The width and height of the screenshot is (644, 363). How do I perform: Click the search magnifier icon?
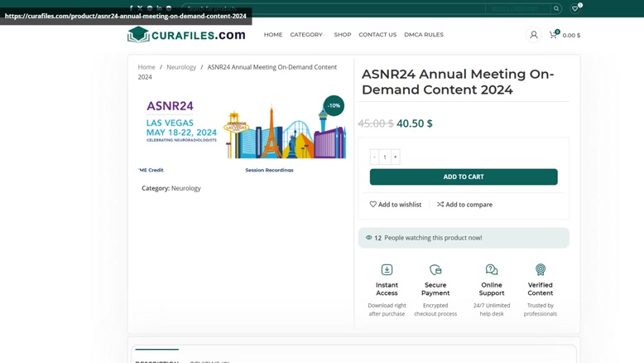556,8
